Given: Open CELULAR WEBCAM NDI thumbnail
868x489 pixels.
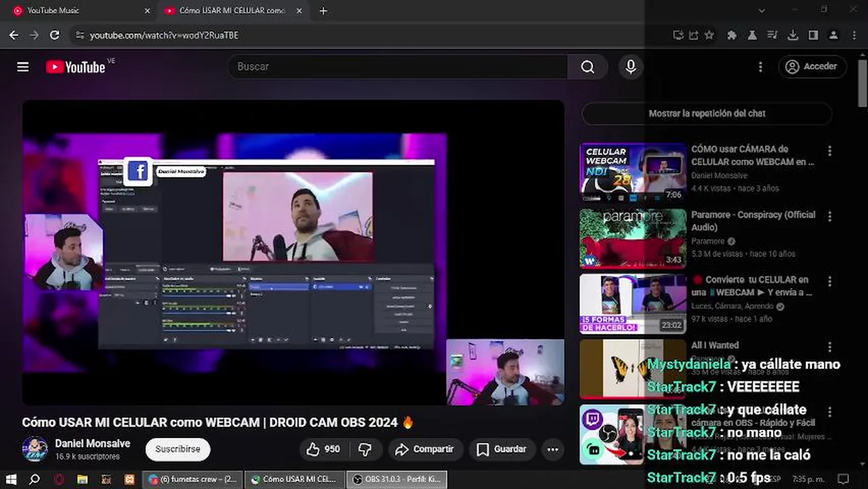Looking at the screenshot, I should [x=633, y=173].
